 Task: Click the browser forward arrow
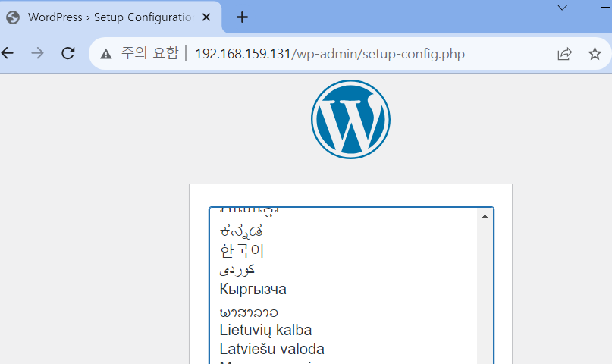(37, 53)
